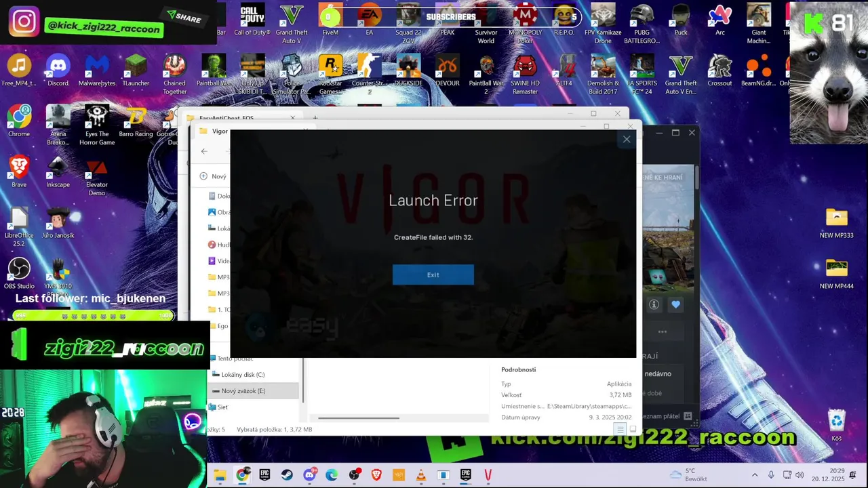This screenshot has width=868, height=488.
Task: Open the Discord desktop shortcut
Action: 58,70
